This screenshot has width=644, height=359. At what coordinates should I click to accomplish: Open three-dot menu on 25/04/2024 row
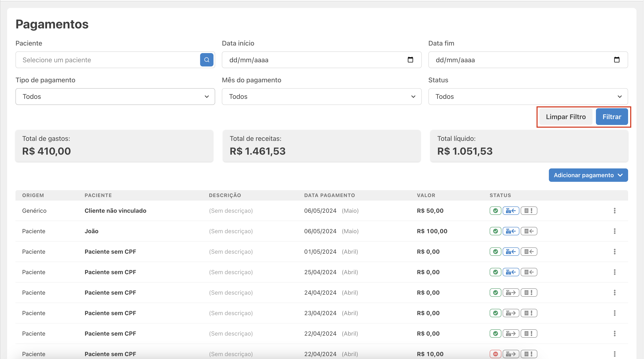tap(615, 272)
